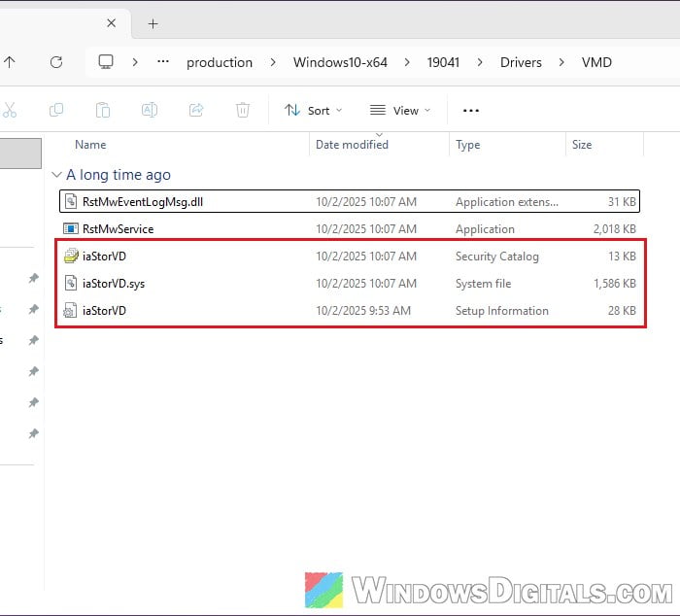
Task: Sort by the Type column header
Action: (467, 145)
